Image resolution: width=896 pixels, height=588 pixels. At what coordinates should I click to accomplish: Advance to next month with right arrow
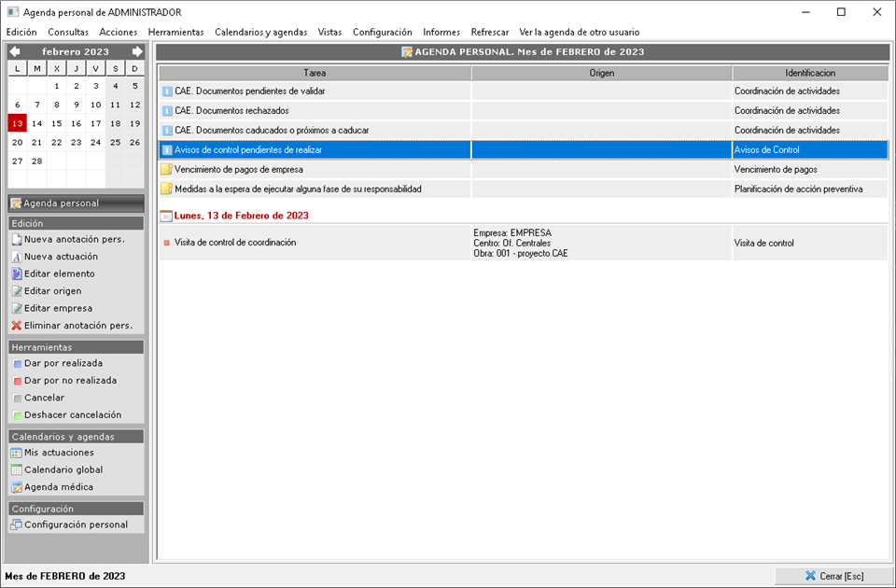[137, 52]
